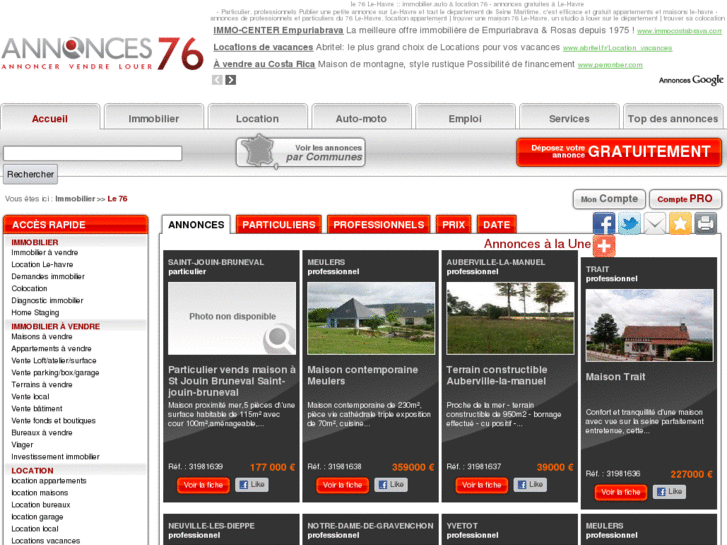Image resolution: width=727 pixels, height=545 pixels.
Task: Open Locations de vacances ad link
Action: pyautogui.click(x=263, y=47)
